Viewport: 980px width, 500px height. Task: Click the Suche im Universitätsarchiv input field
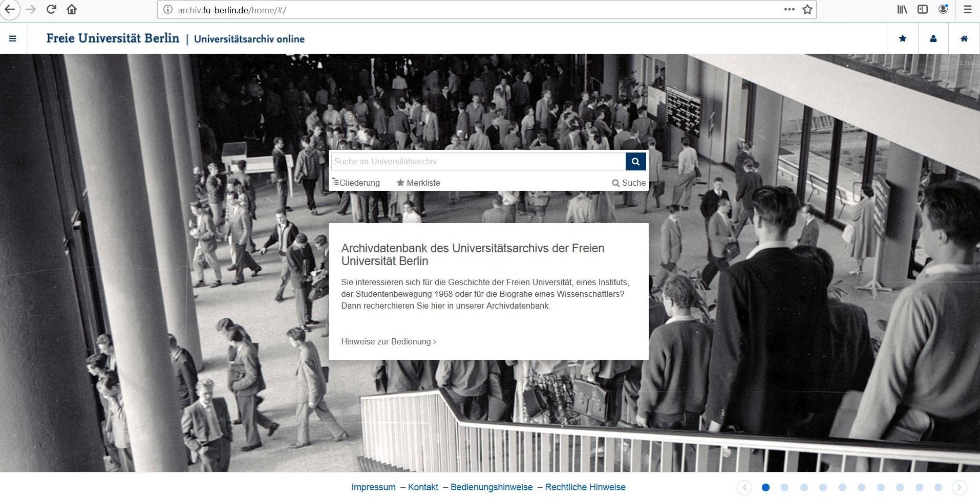point(476,161)
